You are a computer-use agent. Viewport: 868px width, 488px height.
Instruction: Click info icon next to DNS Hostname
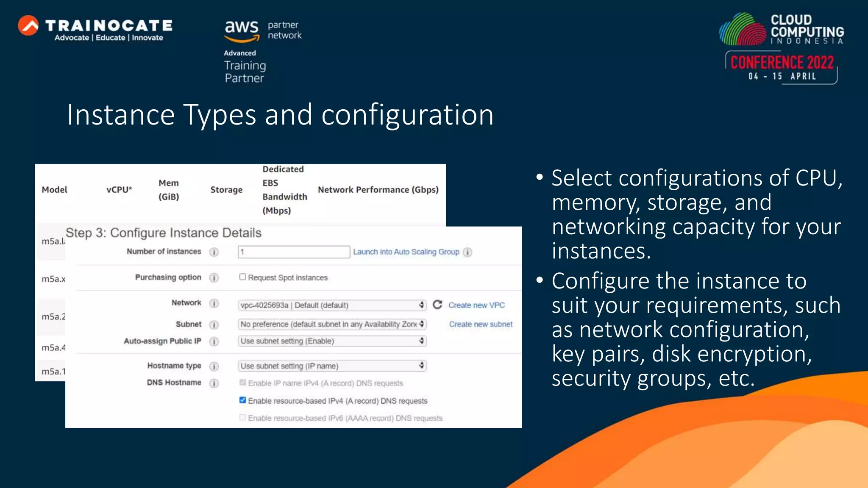pyautogui.click(x=214, y=383)
